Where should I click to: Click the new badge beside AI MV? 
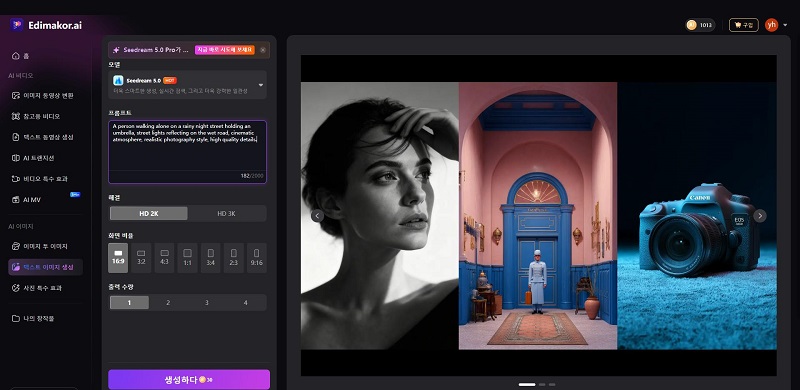click(x=75, y=194)
